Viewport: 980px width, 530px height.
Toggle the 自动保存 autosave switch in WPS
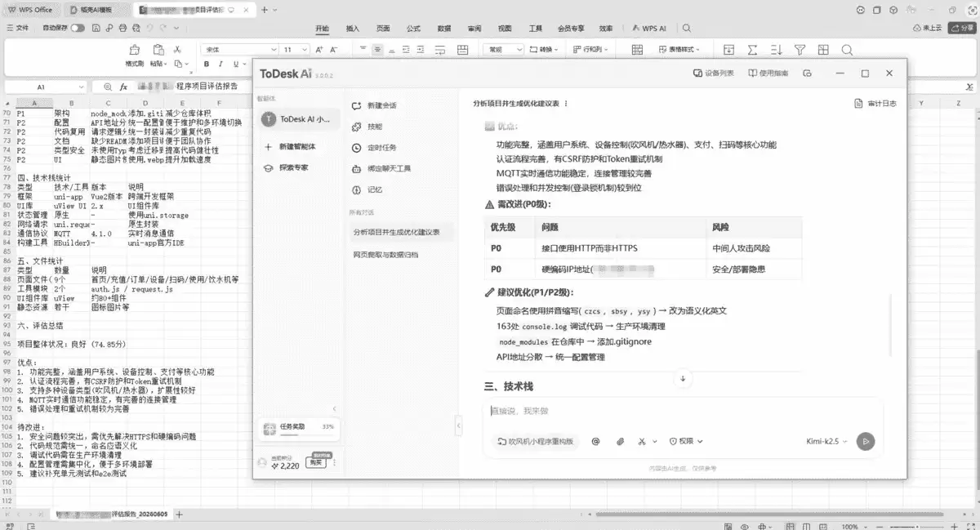click(78, 28)
